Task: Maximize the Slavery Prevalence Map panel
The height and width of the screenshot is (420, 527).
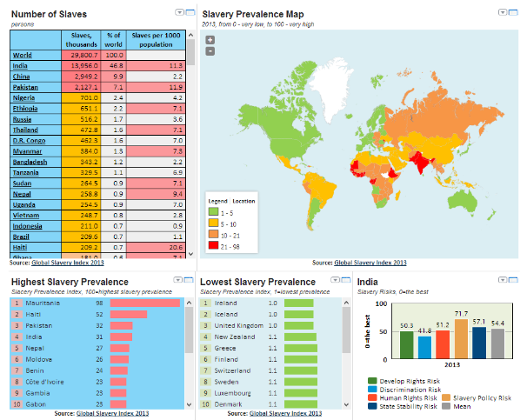Action: (x=513, y=13)
